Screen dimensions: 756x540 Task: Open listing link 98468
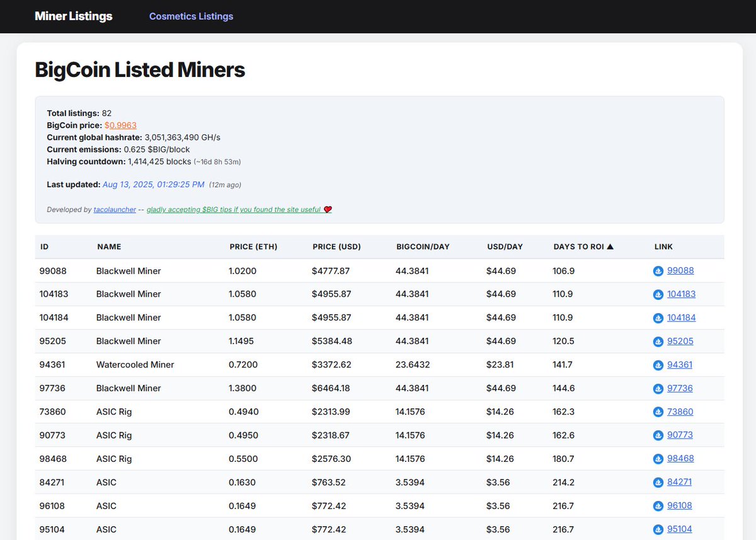pyautogui.click(x=680, y=459)
